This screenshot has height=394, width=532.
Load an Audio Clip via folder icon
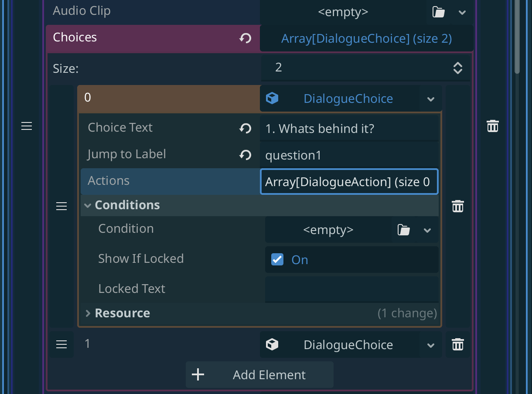tap(438, 12)
